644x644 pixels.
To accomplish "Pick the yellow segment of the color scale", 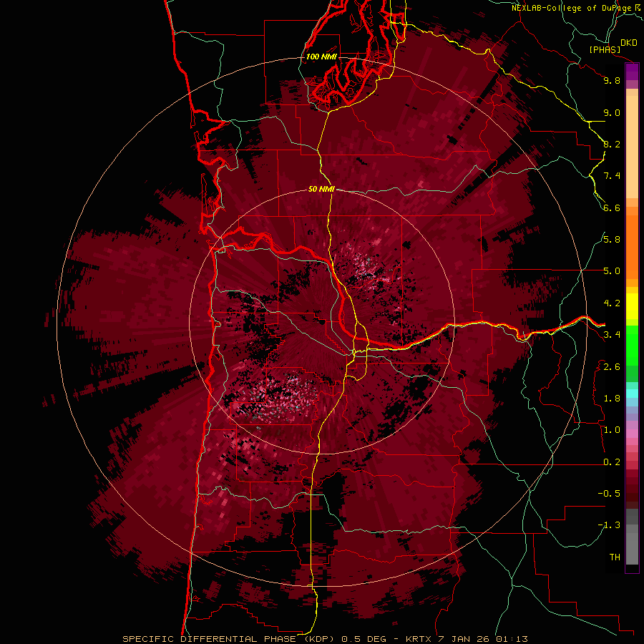I will 632,306.
